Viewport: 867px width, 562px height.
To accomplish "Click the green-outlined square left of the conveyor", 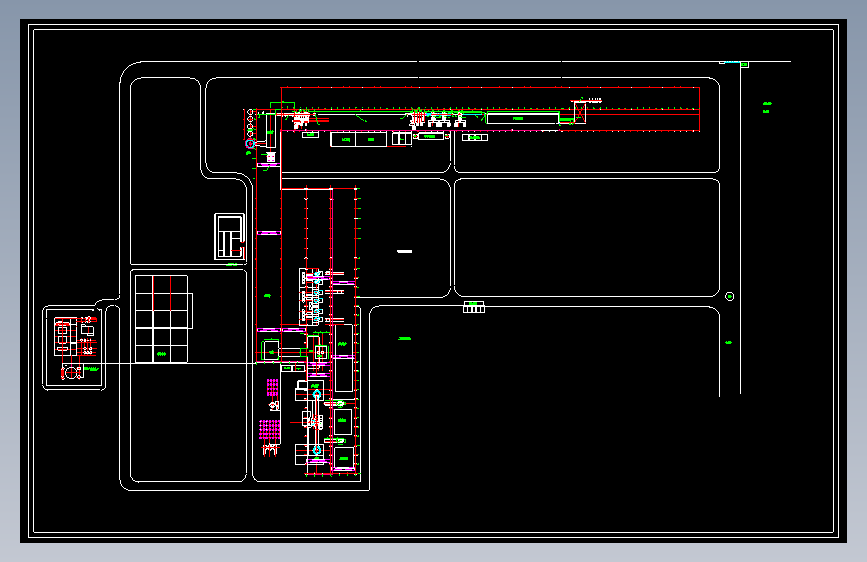I will click(271, 351).
